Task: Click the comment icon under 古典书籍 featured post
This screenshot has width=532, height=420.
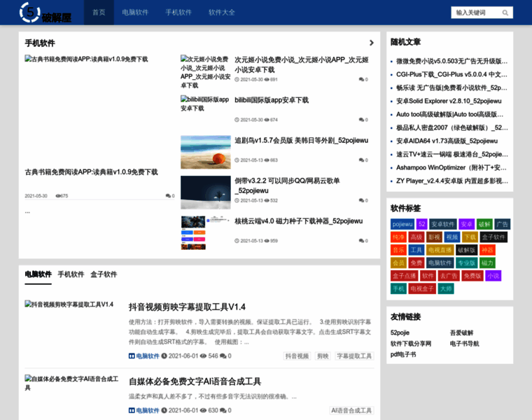Action: 168,196
